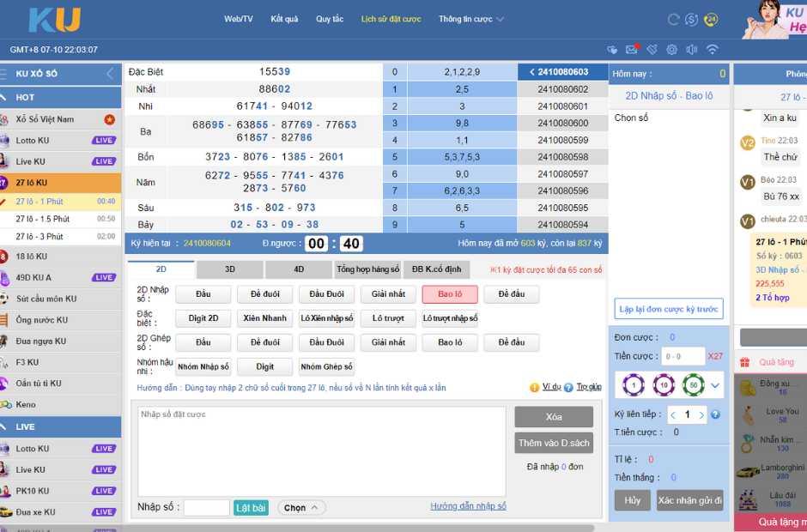807x532 pixels.
Task: Select the Nhẫn kim gift ring icon
Action: click(x=747, y=443)
